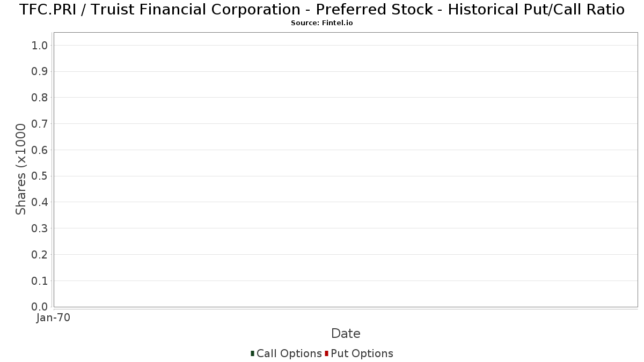
Task: Click the Shares (x1000) y-axis title
Action: [21, 169]
